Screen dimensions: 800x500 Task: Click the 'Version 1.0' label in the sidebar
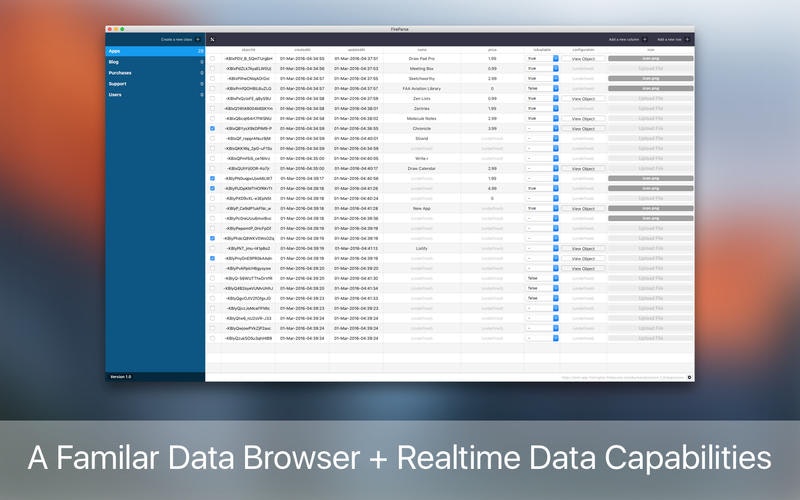click(x=121, y=377)
